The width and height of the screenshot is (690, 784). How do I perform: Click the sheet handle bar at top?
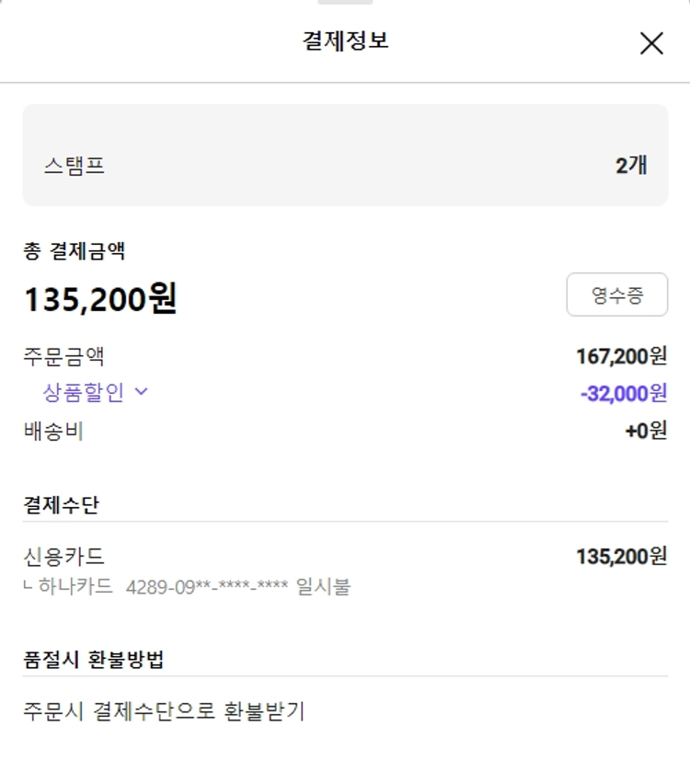point(345,3)
